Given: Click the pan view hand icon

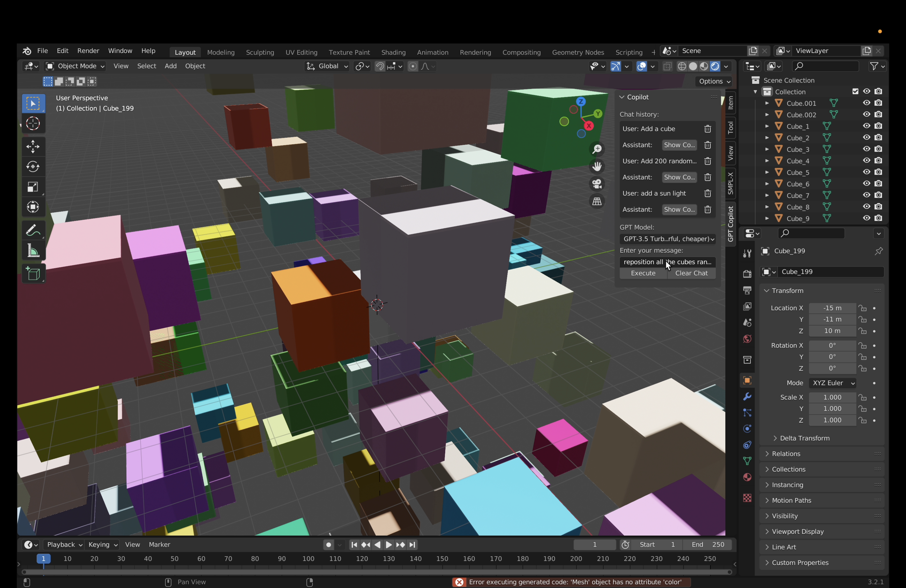Looking at the screenshot, I should pos(597,166).
